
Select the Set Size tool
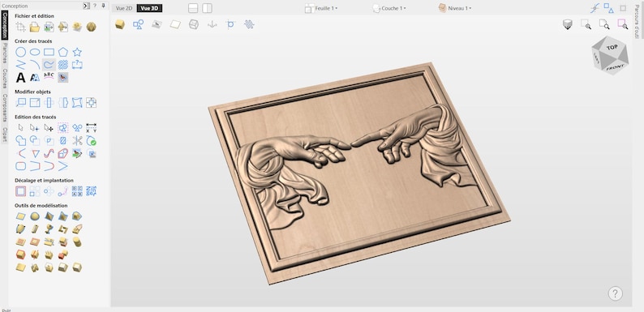(35, 102)
